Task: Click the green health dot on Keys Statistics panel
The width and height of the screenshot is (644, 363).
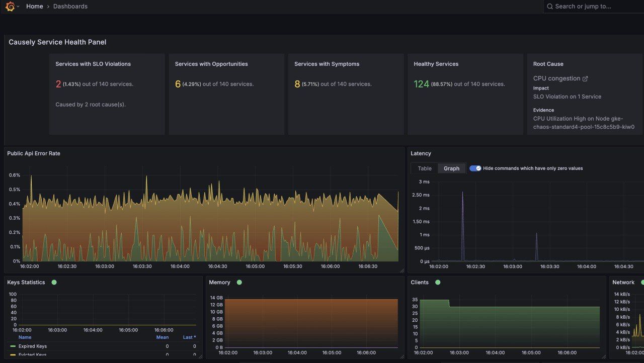Action: 55,282
